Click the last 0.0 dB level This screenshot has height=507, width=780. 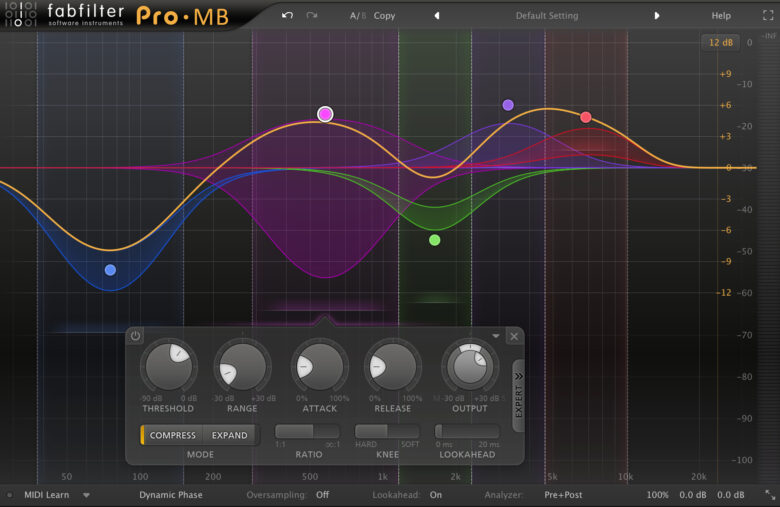coord(731,495)
